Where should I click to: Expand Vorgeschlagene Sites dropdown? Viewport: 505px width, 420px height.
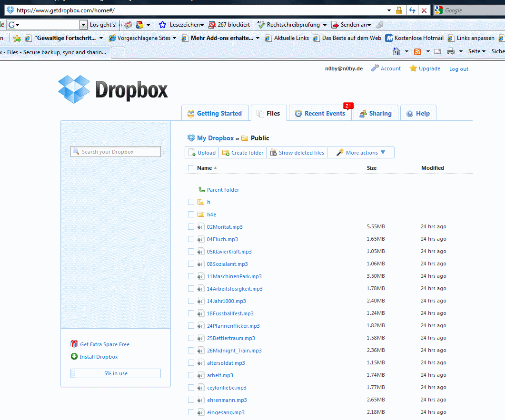[175, 38]
